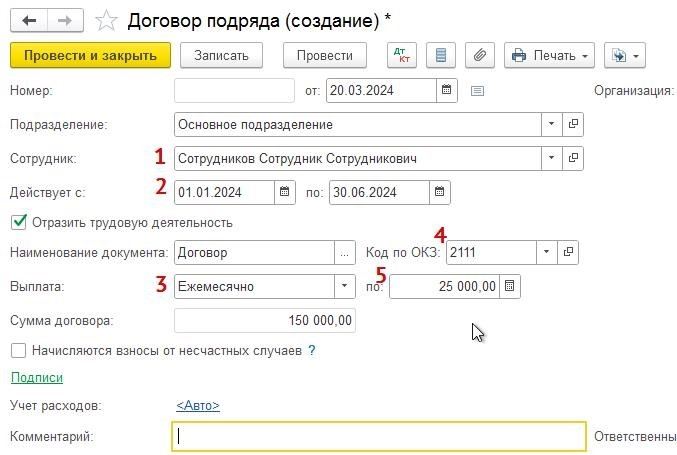Click into the Комментарий field
This screenshot has height=455, width=677.
click(379, 436)
